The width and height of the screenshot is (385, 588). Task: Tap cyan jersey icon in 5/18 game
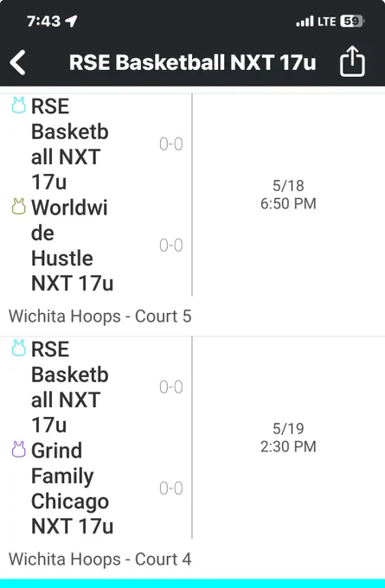(19, 105)
